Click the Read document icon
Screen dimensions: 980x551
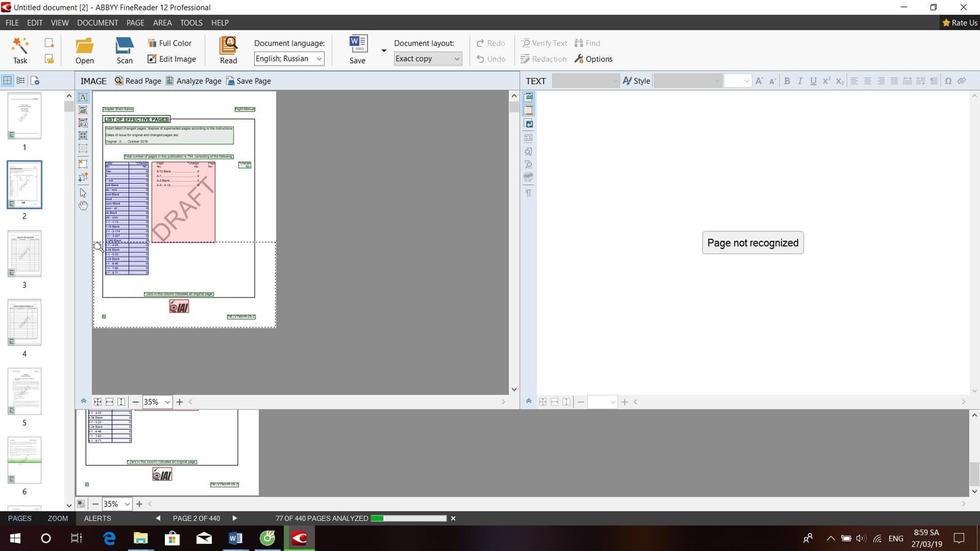coord(228,50)
